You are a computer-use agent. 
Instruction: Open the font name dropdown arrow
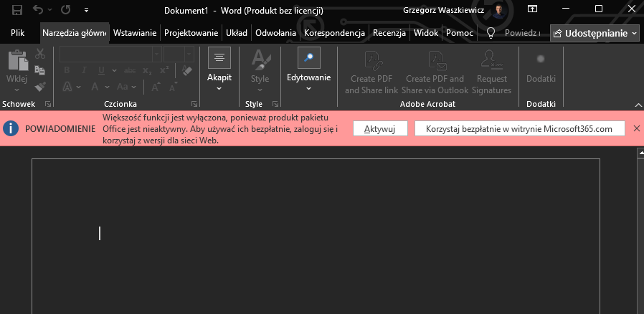click(x=157, y=54)
